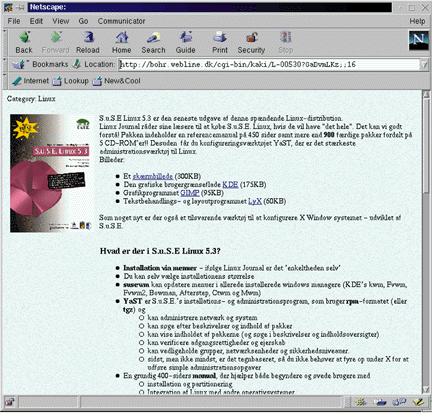Collapse the navigation toolbar using its left handle
Viewport: 432px width, 417px height.
[x=5, y=43]
